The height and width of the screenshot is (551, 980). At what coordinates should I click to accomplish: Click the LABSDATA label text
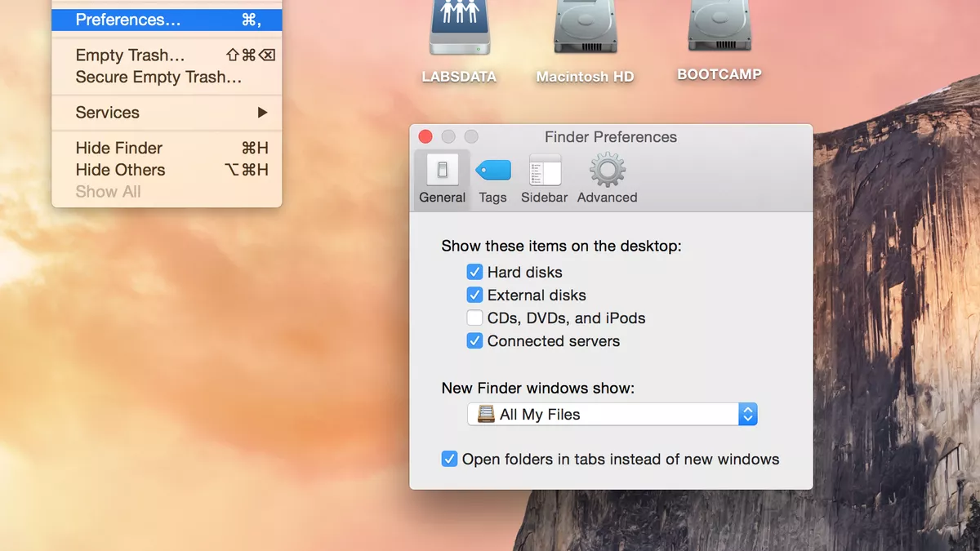(x=459, y=77)
